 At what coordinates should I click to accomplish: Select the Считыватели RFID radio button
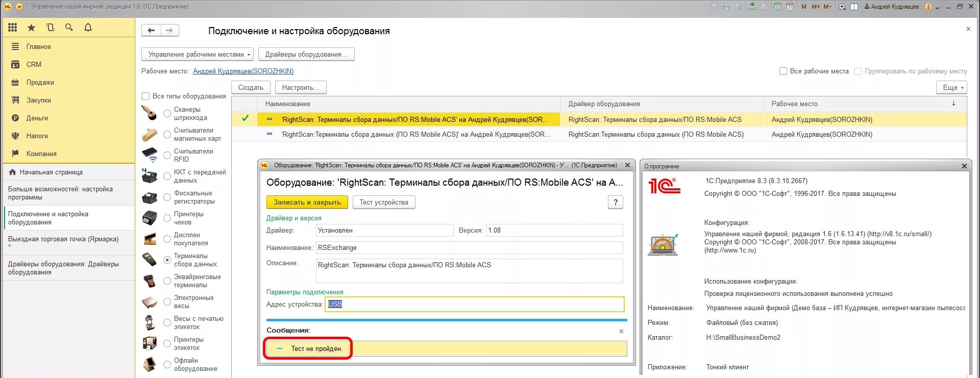(167, 155)
